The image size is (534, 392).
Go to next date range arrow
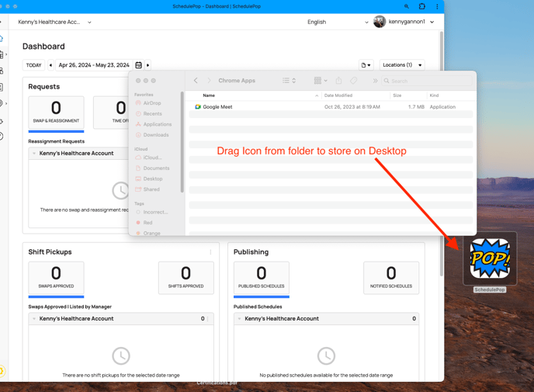tap(147, 65)
